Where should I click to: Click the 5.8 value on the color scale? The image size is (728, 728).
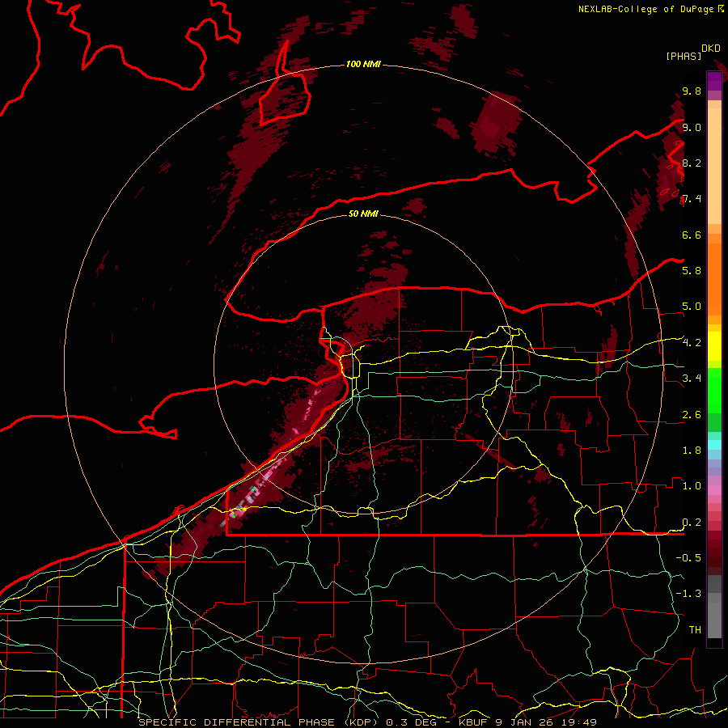[x=692, y=271]
